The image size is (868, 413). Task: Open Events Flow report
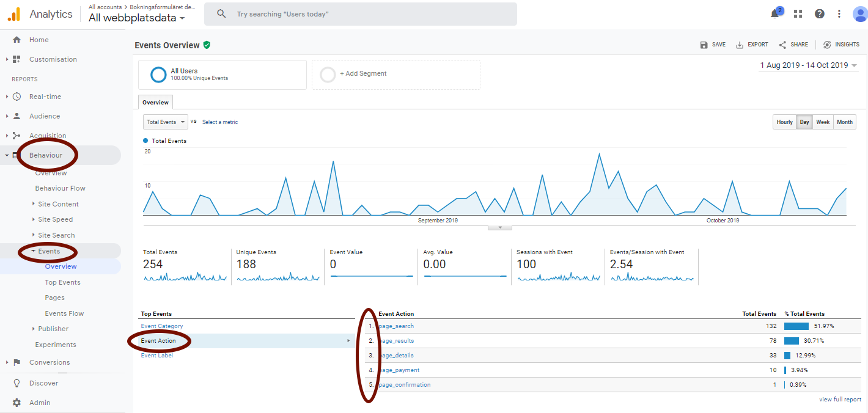pos(64,313)
